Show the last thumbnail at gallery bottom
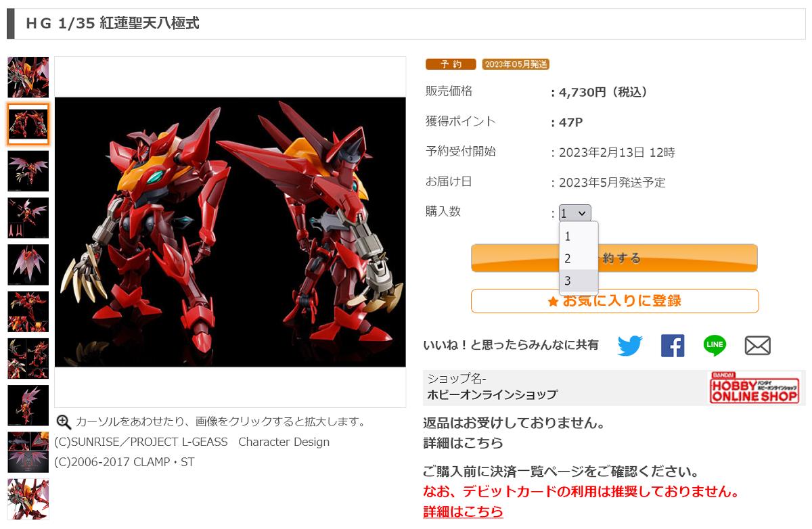The height and width of the screenshot is (529, 812). (28, 499)
